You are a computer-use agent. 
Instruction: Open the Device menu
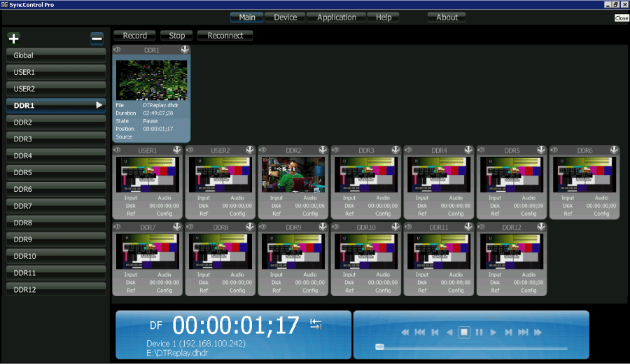point(286,17)
